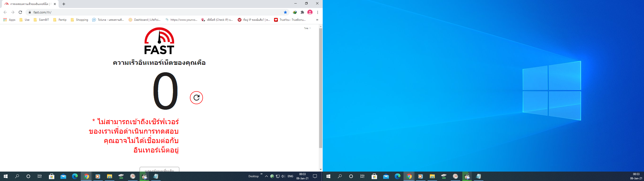Go forward in browser history
Screen dimensions: 644x181
click(13, 12)
